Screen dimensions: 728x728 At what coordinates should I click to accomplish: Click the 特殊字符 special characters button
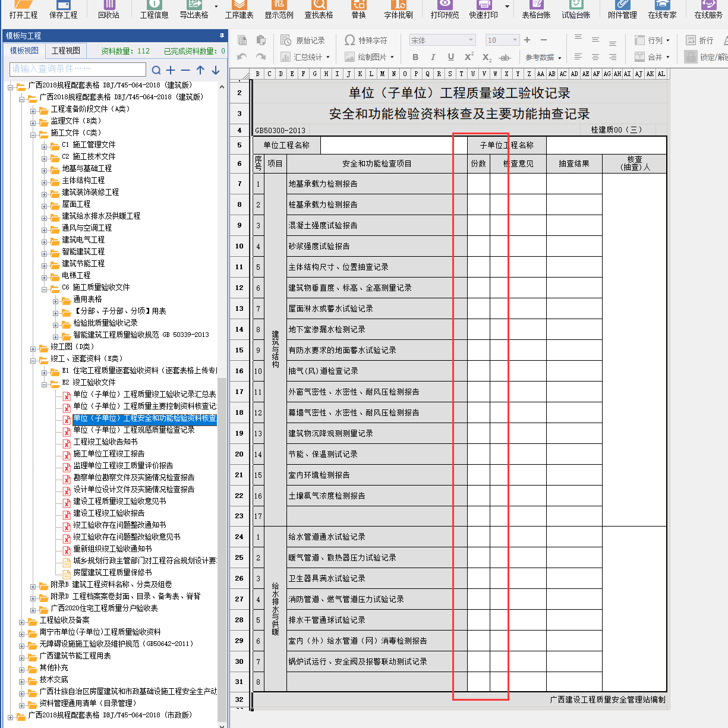click(366, 40)
